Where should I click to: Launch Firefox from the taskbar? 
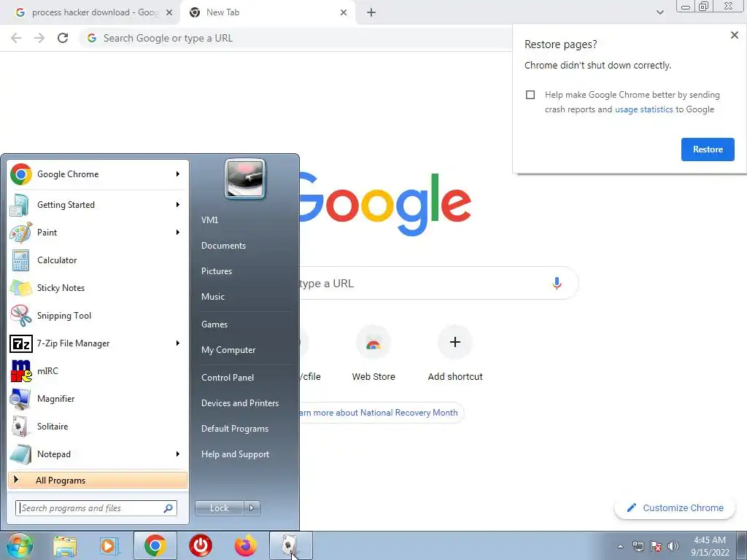pos(245,545)
